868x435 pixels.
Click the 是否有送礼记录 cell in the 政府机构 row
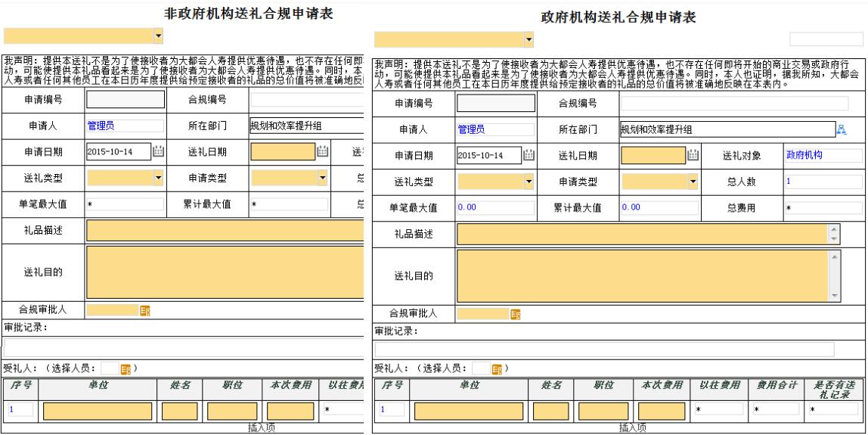834,409
